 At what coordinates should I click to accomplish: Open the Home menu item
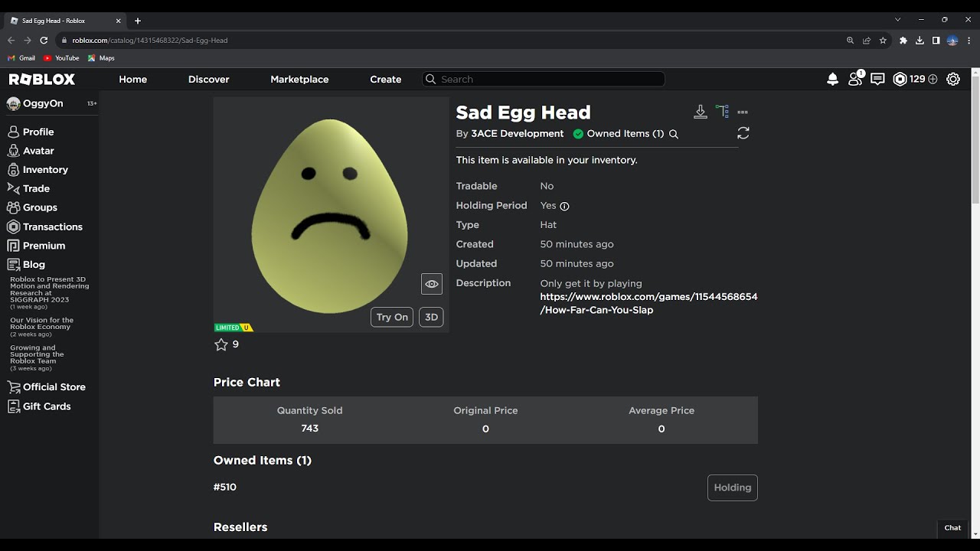[133, 80]
